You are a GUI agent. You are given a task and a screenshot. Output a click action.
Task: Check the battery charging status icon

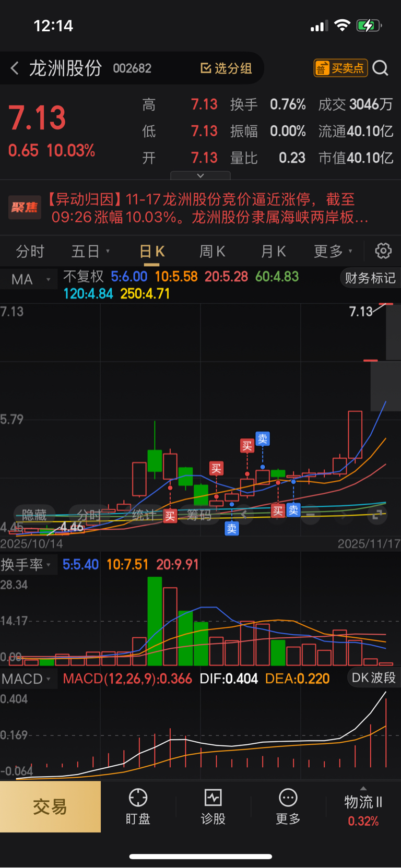[369, 26]
